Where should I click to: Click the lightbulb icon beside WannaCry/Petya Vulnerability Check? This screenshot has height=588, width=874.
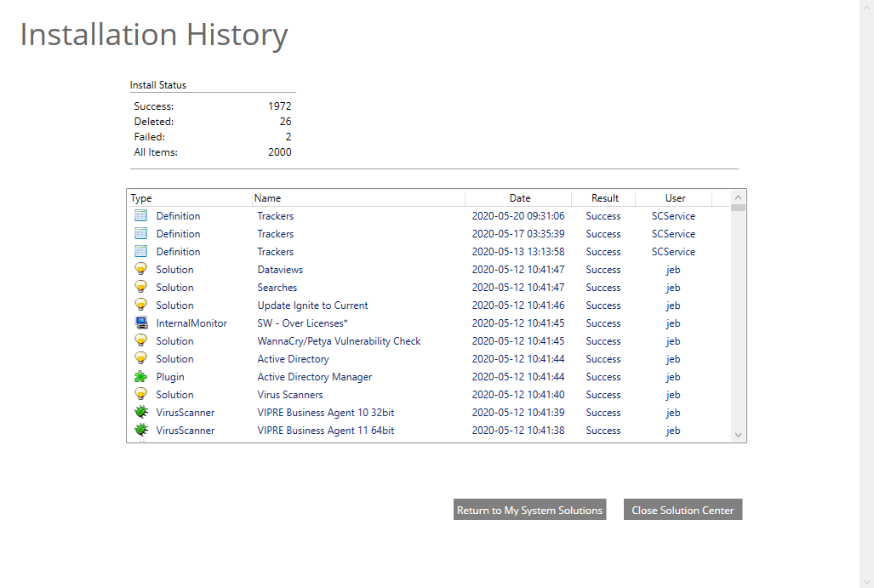(x=141, y=341)
